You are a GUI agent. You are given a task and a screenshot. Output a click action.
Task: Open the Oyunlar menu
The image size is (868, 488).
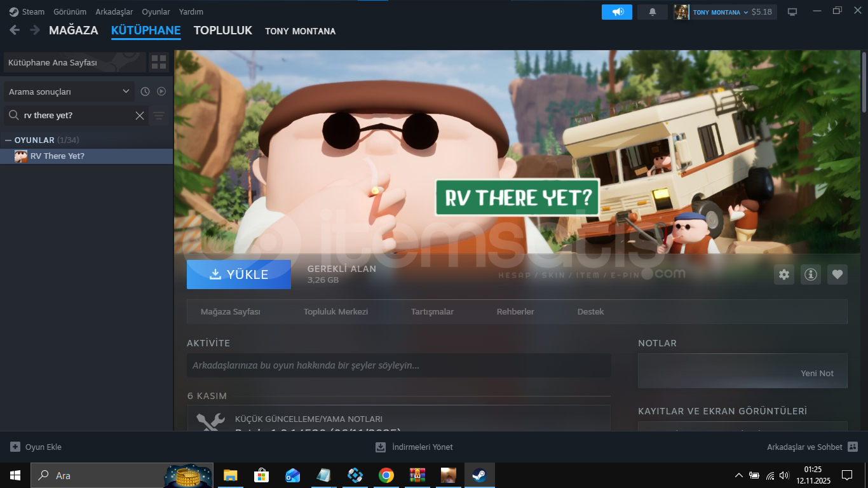point(156,12)
